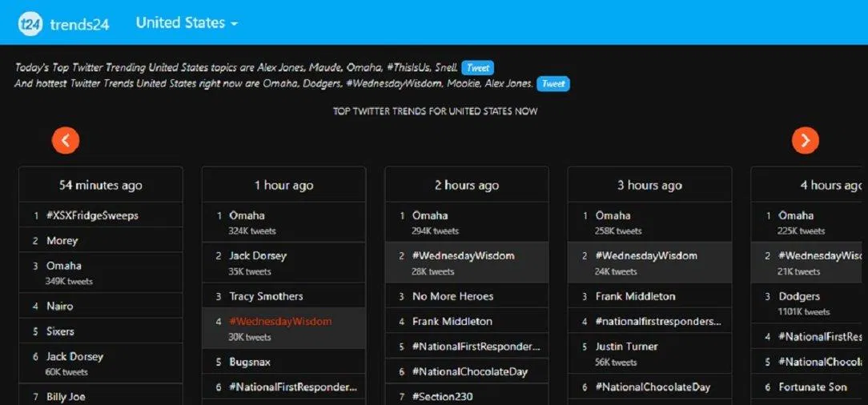
Task: Open the Nairo trend link
Action: pyautogui.click(x=60, y=306)
